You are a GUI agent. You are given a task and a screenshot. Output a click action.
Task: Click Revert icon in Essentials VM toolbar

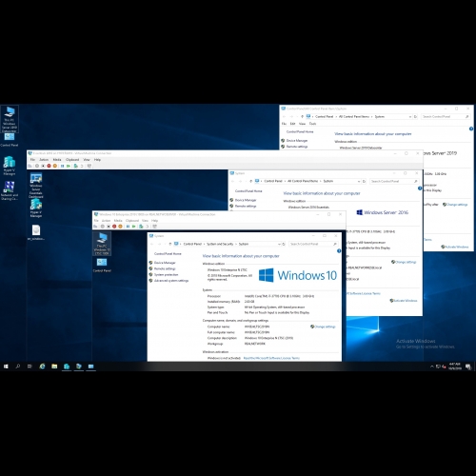[82, 166]
